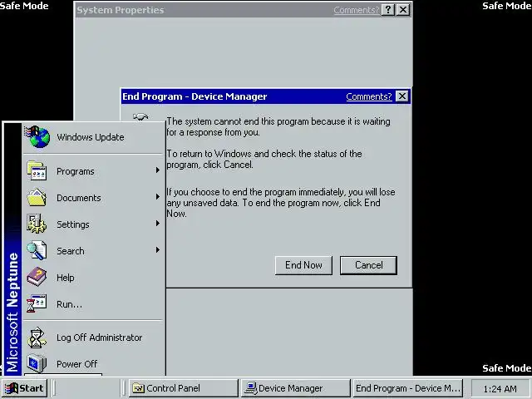
Task: Click Cancel in End Program dialog
Action: [368, 265]
